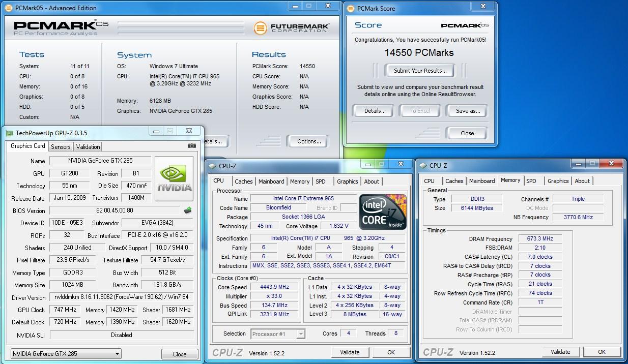628x364 pixels.
Task: Open the Caches tab in the CPU-Z CPU window
Action: (243, 181)
